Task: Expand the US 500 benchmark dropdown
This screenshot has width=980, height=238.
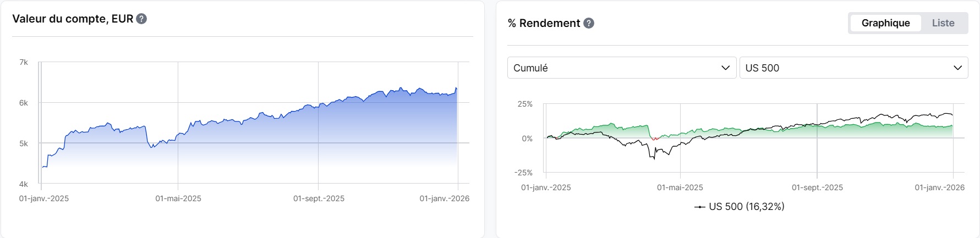Action: coord(853,68)
